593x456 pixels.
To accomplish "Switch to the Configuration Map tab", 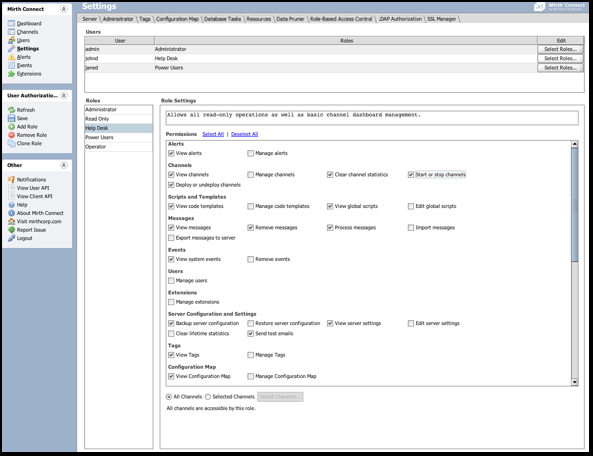I will [177, 19].
